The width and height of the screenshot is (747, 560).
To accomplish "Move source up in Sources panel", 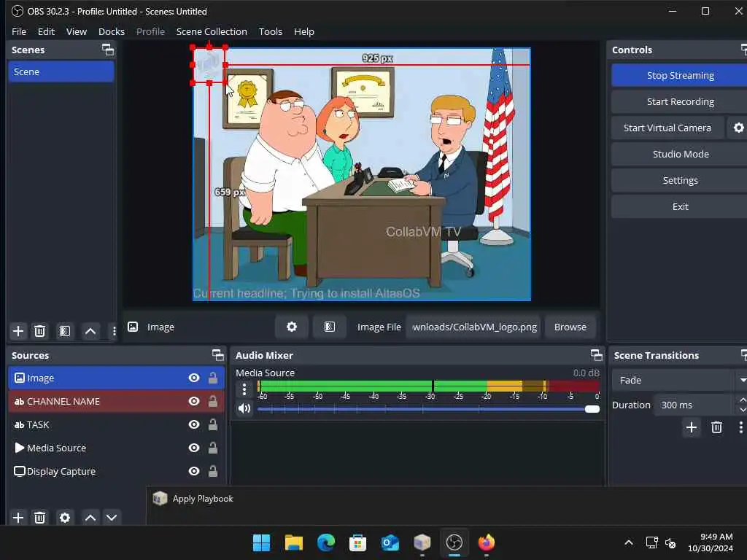I will pos(90,518).
